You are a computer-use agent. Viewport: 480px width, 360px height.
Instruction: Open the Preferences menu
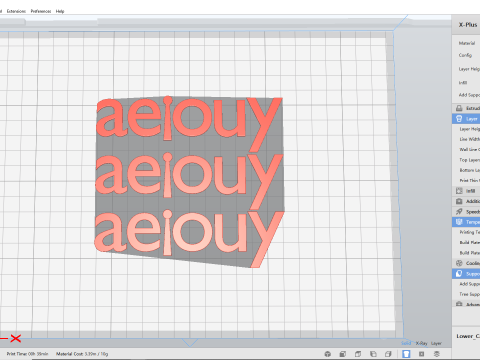click(41, 11)
